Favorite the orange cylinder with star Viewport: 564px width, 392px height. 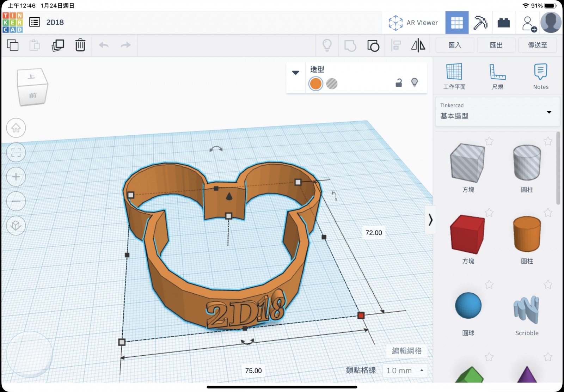[x=548, y=213]
